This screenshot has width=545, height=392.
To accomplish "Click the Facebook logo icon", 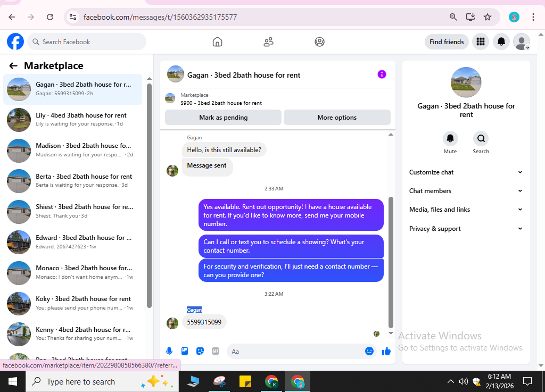I will tap(15, 41).
